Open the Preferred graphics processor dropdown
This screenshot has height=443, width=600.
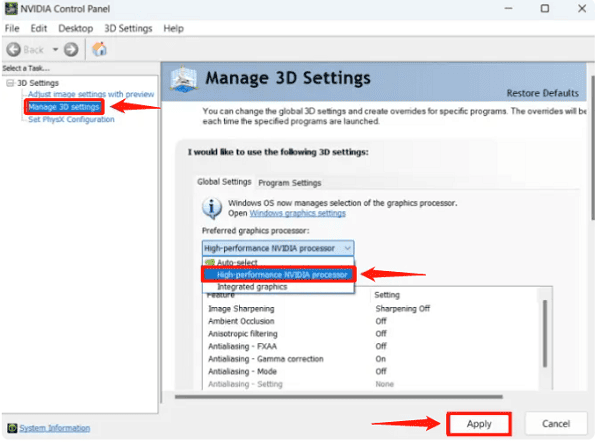point(277,247)
